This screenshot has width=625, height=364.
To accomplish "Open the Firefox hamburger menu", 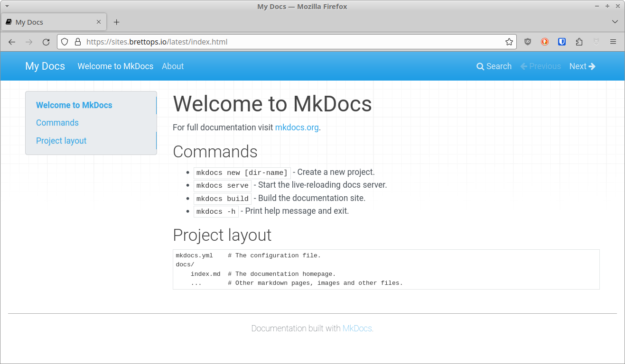I will 613,42.
